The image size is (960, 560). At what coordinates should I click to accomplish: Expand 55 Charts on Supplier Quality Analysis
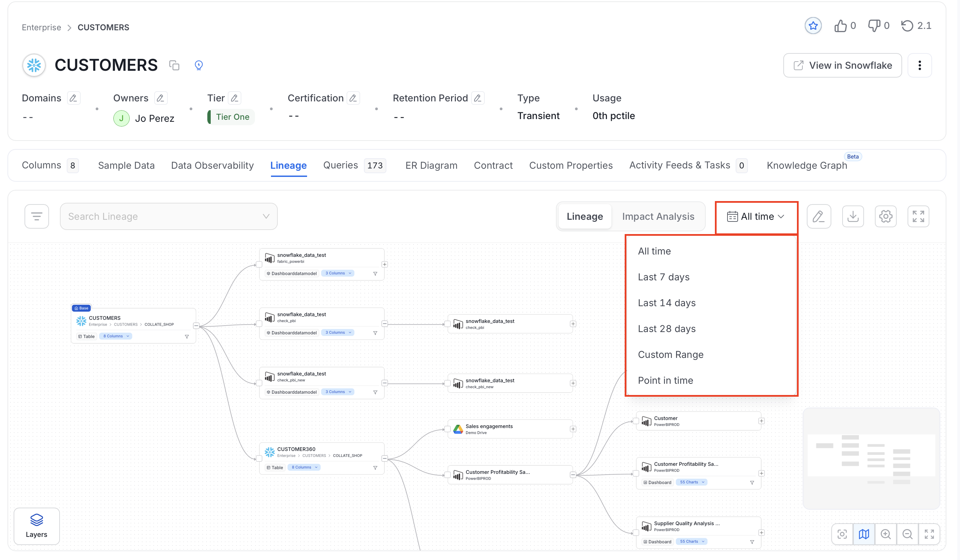click(691, 542)
